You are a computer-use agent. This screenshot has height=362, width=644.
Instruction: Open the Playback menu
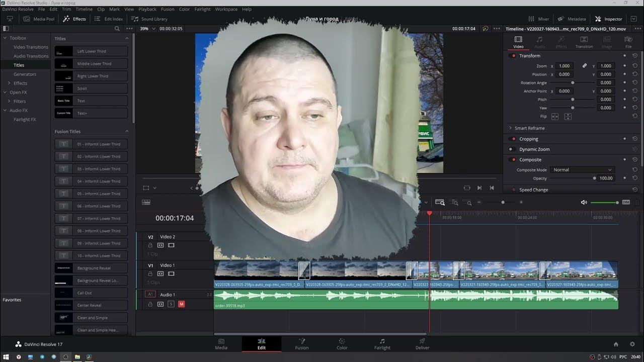point(147,9)
